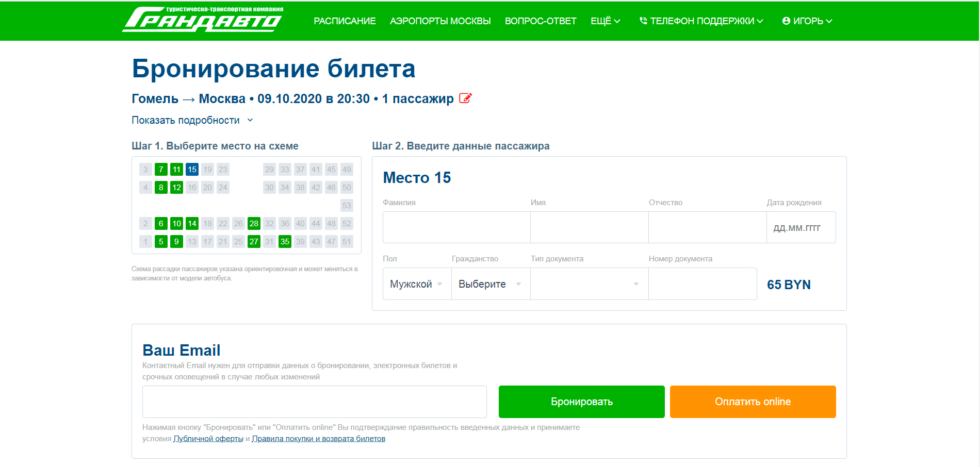980x467 pixels.
Task: Select available seat 5
Action: (161, 242)
